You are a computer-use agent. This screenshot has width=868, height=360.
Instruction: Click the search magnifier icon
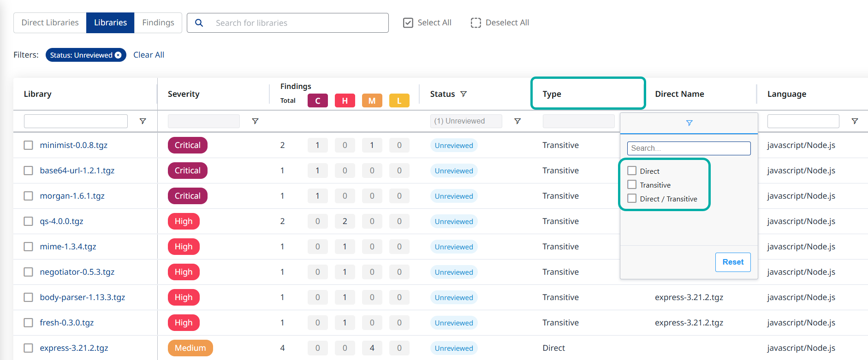[x=199, y=23]
